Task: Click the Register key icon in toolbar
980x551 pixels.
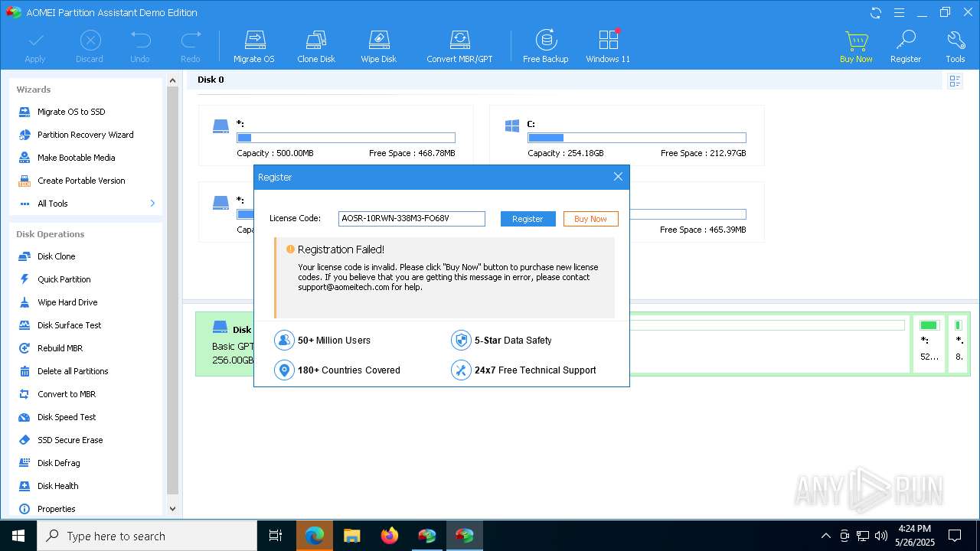Action: tap(906, 47)
